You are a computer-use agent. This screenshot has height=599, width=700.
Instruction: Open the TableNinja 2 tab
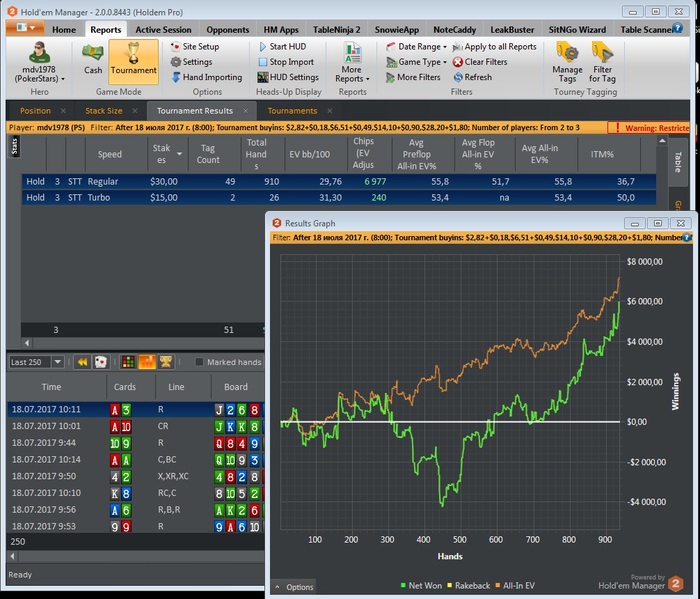point(337,30)
